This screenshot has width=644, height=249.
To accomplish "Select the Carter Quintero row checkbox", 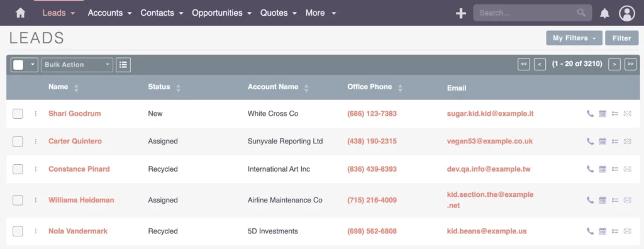I will tap(18, 141).
